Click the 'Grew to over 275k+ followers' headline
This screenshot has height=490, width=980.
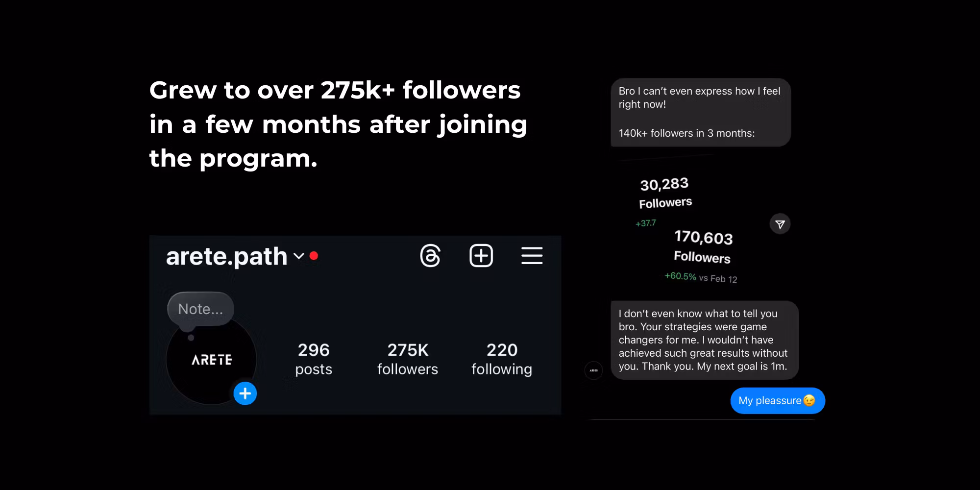point(338,124)
